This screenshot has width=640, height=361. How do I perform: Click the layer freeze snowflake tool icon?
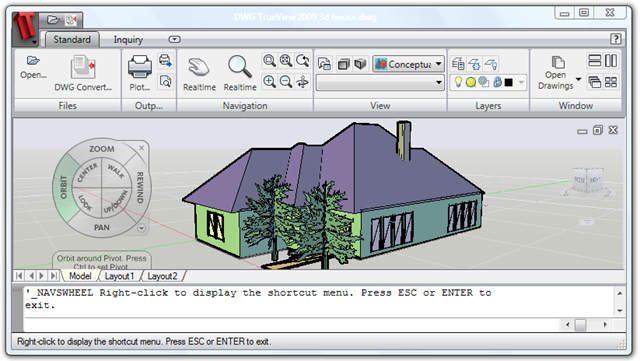[474, 64]
